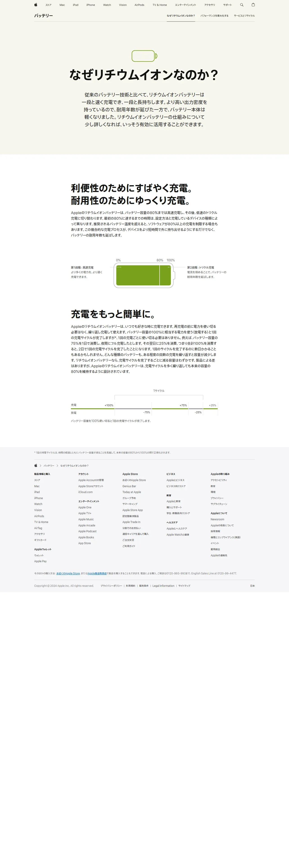
Task: Open Apple Watchと健康 link
Action: tap(178, 535)
